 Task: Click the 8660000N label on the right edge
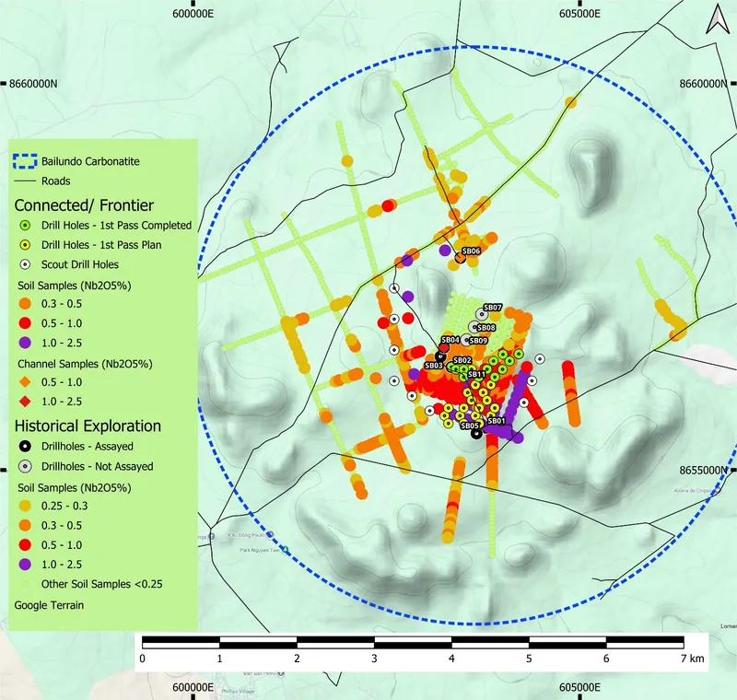point(704,84)
